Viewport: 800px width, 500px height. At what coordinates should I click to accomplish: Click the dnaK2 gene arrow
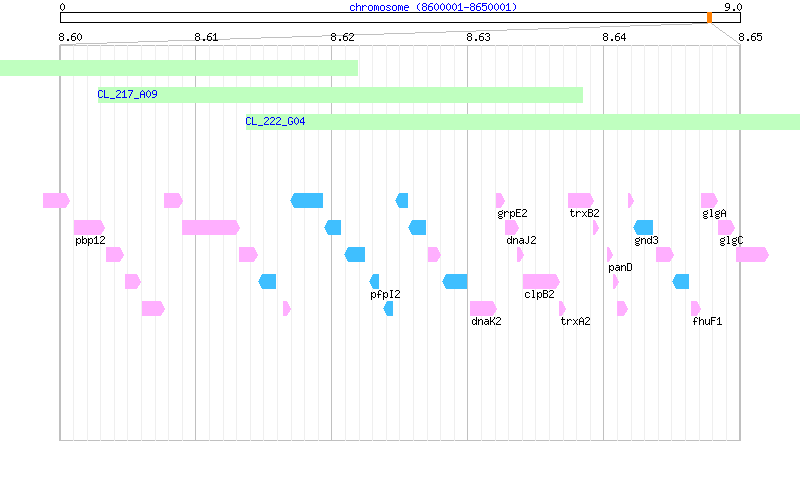point(483,309)
